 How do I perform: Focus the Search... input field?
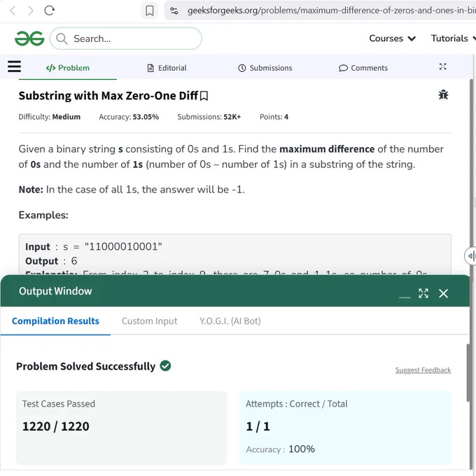pos(126,38)
